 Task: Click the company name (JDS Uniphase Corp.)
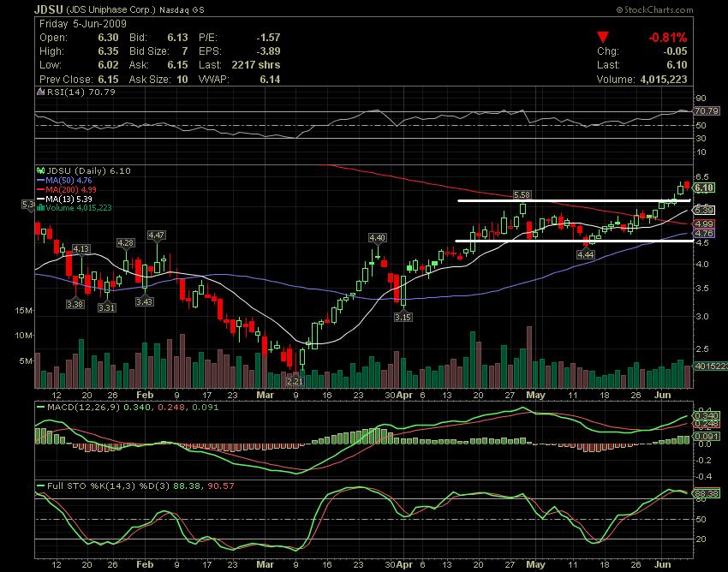[111, 9]
